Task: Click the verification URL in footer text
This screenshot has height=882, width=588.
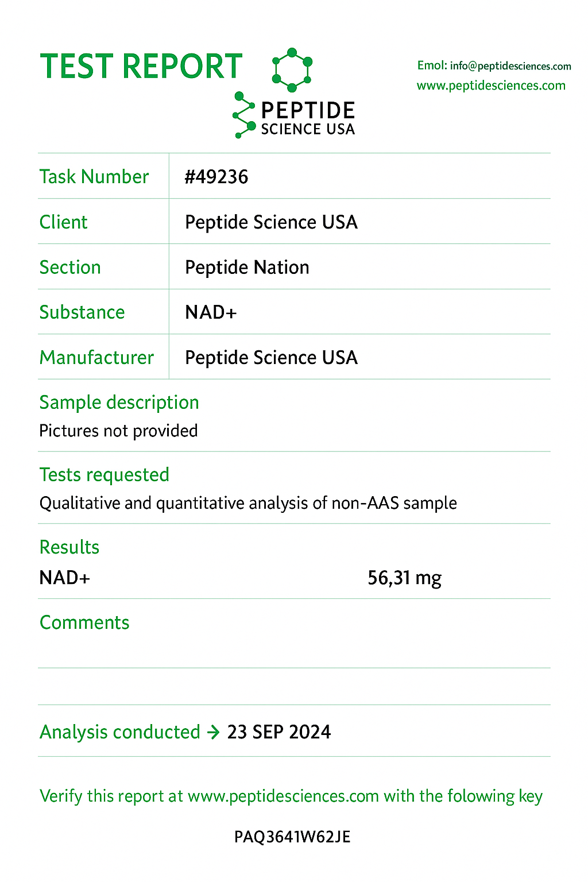Action: point(283,796)
